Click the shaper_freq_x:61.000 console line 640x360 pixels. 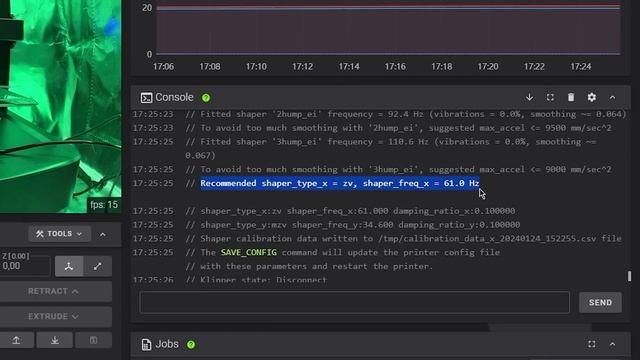click(x=350, y=211)
